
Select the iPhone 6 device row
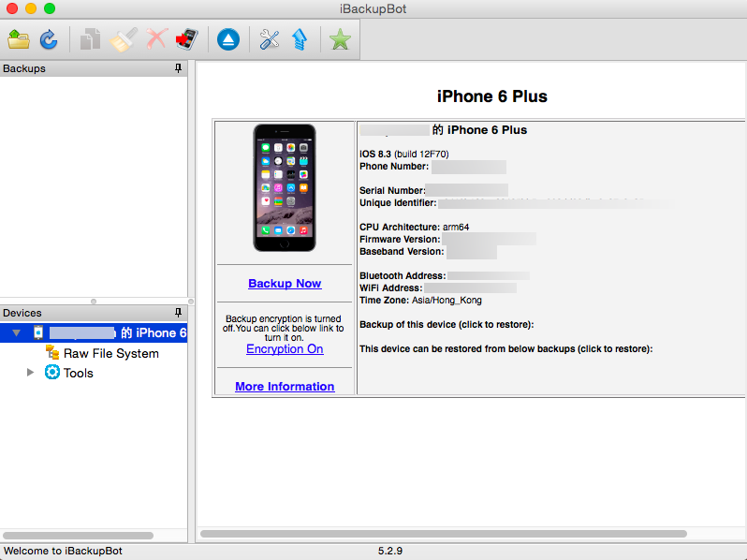(x=94, y=332)
